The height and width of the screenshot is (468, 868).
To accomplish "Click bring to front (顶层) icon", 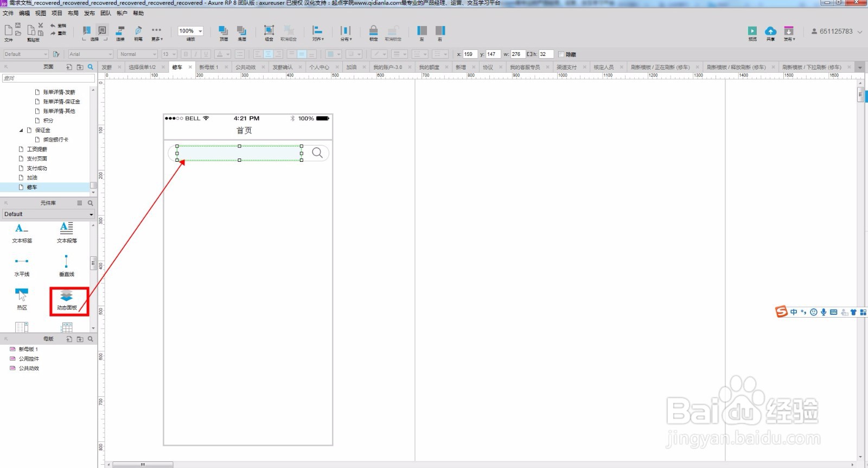I will (224, 30).
